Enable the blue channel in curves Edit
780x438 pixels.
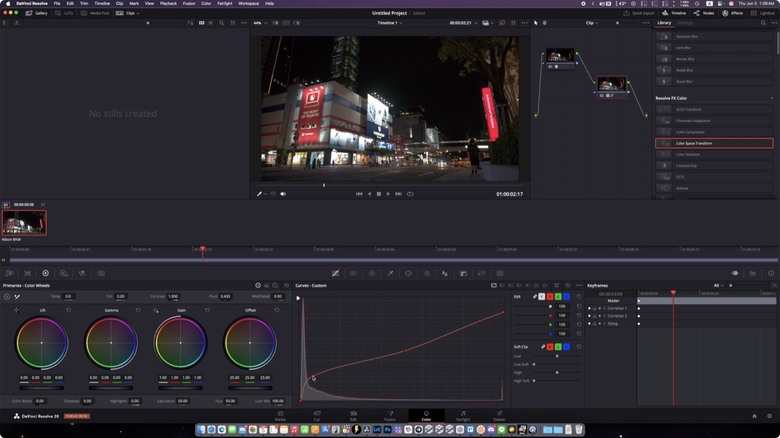(567, 297)
